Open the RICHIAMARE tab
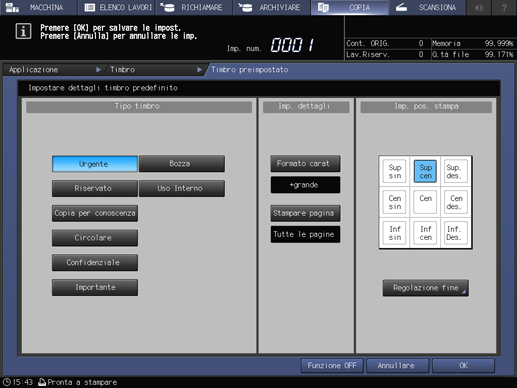This screenshot has height=388, width=517. click(194, 7)
